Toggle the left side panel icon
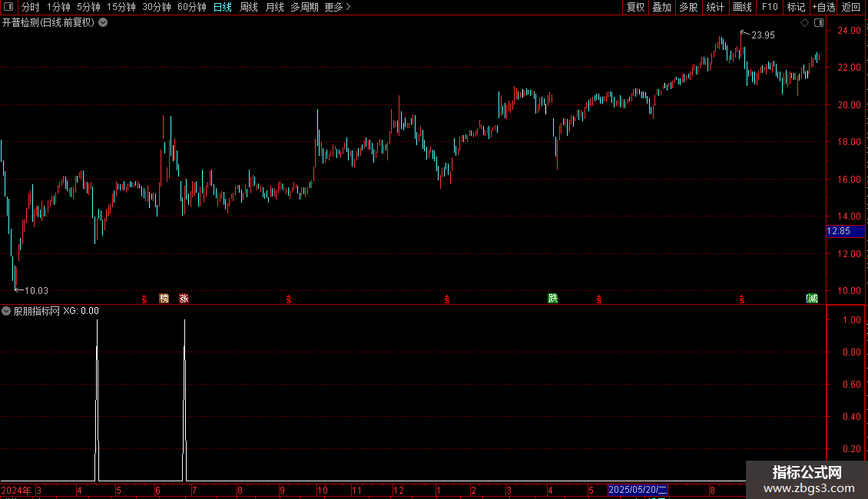The image size is (868, 499). tap(8, 7)
